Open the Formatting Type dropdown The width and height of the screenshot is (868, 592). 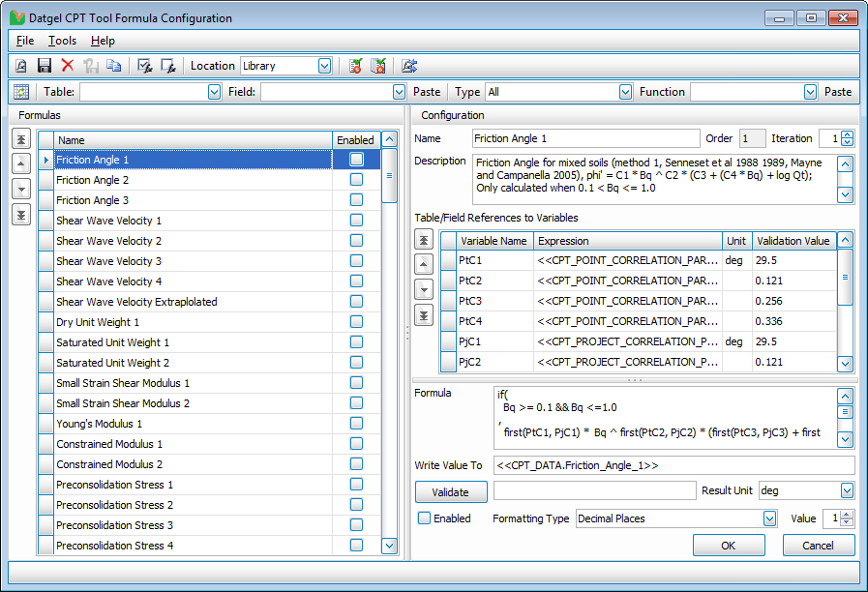[769, 518]
